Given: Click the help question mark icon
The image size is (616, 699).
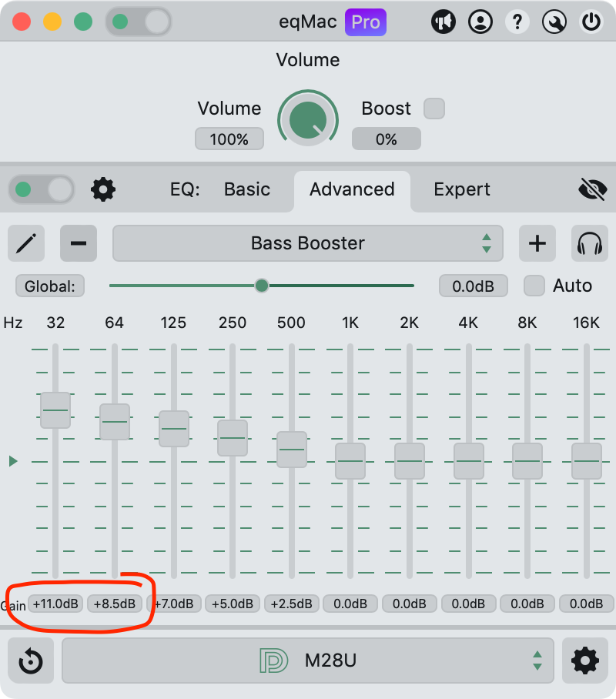Looking at the screenshot, I should (517, 22).
